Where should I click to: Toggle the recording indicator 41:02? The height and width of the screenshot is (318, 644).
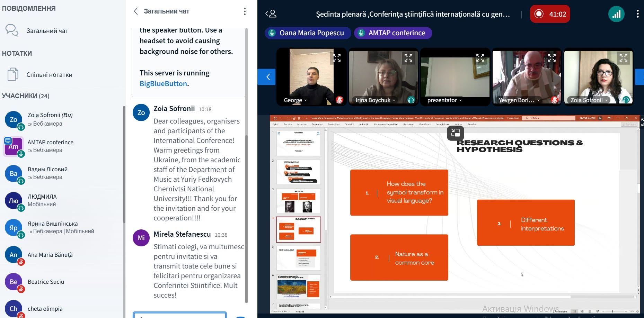tap(550, 14)
